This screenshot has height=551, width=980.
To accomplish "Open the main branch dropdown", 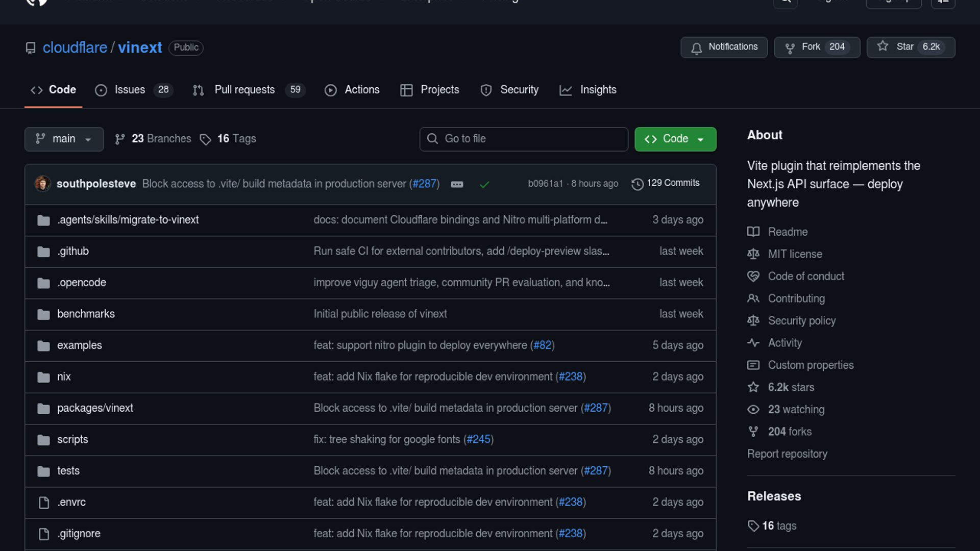I will point(64,139).
